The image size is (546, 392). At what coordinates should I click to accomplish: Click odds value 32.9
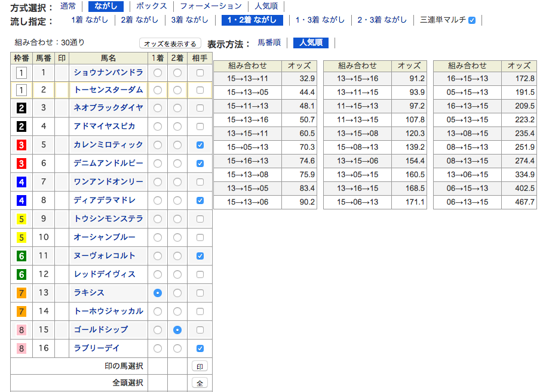pyautogui.click(x=307, y=79)
